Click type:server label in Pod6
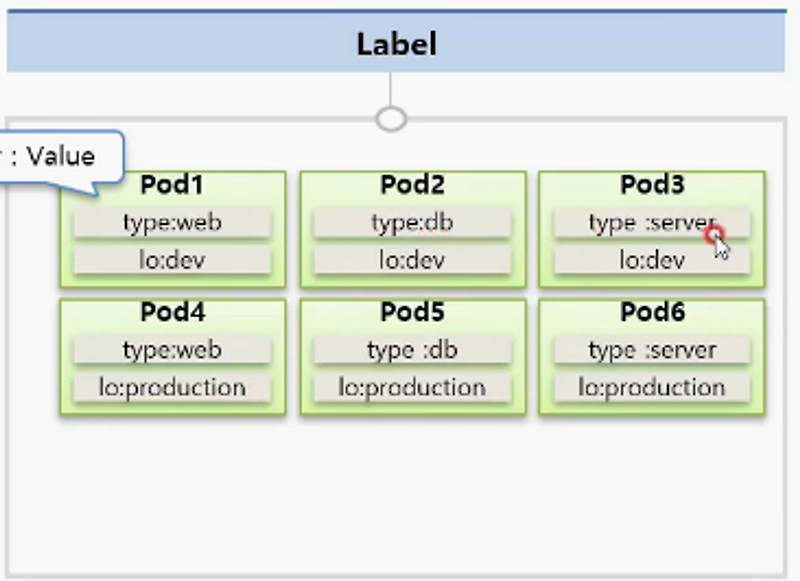800x581 pixels. coord(652,350)
